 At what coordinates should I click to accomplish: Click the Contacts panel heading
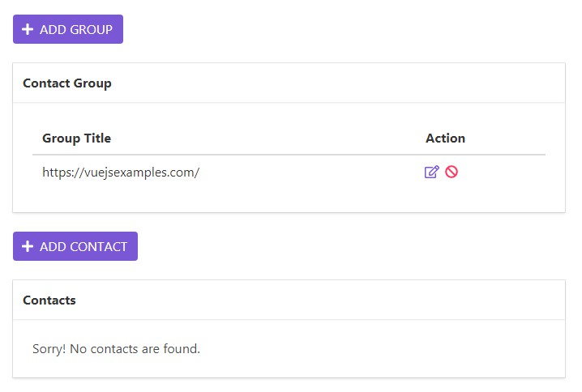[49, 300]
